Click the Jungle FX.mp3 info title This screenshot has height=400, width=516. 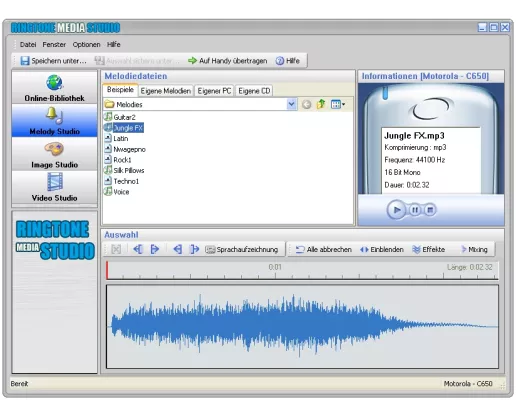pos(414,136)
